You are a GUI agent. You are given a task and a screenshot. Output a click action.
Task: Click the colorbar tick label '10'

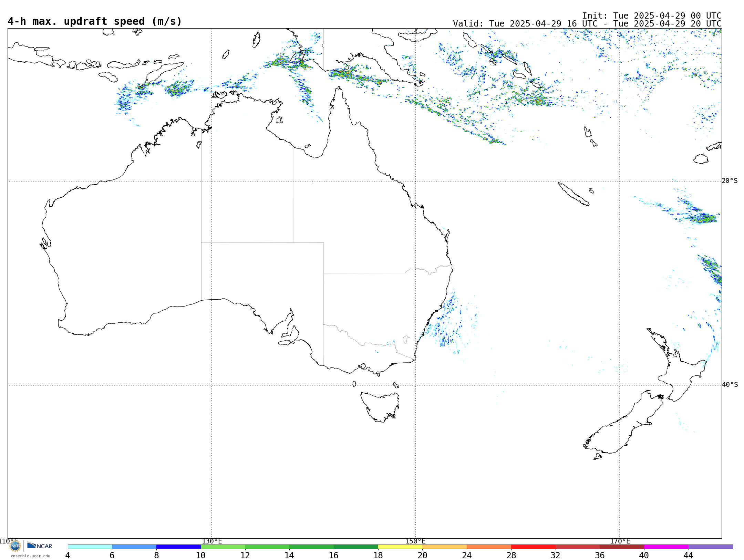(201, 556)
